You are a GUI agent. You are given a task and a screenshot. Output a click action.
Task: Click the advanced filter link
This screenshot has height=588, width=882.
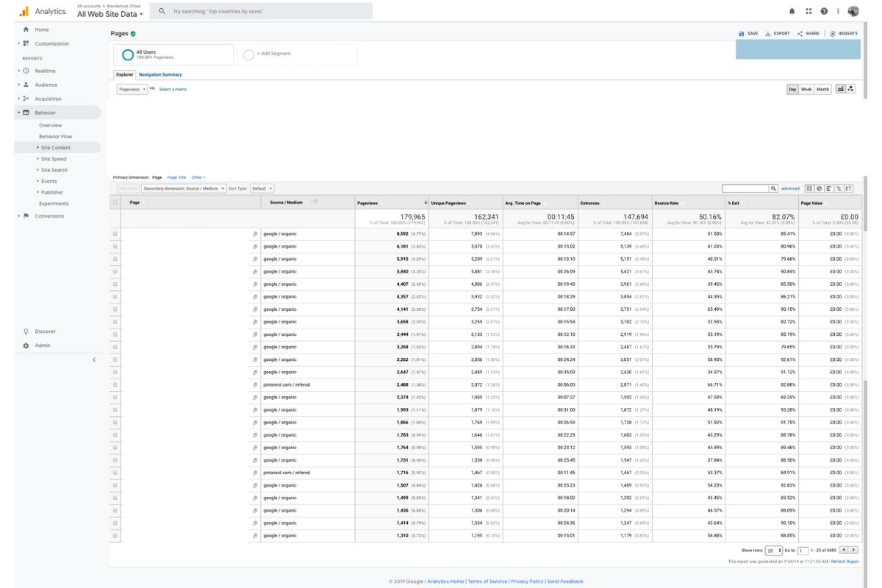(790, 189)
